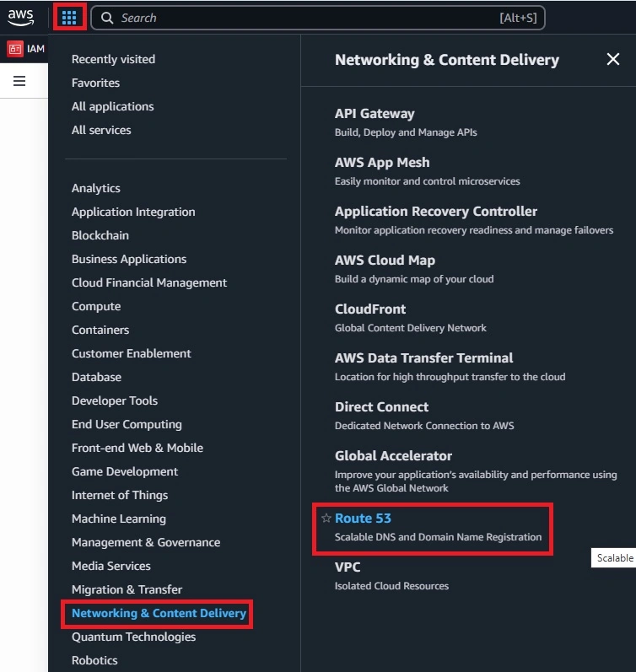Select the Database category
The width and height of the screenshot is (636, 672).
[96, 377]
